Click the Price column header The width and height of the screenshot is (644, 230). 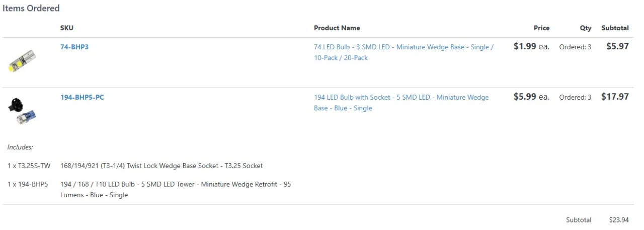[541, 28]
